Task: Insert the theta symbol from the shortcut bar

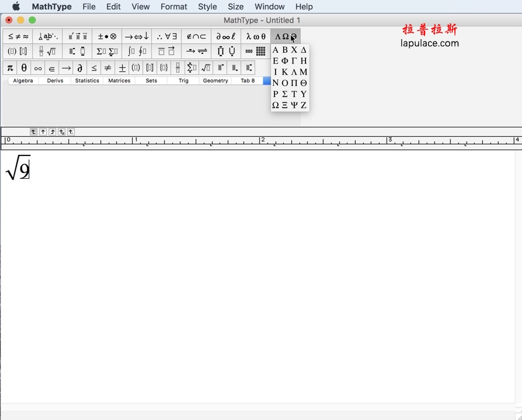Action: pyautogui.click(x=23, y=67)
